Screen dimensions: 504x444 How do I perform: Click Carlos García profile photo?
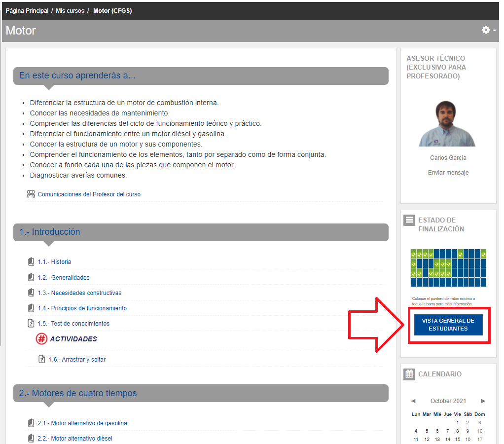tap(448, 123)
